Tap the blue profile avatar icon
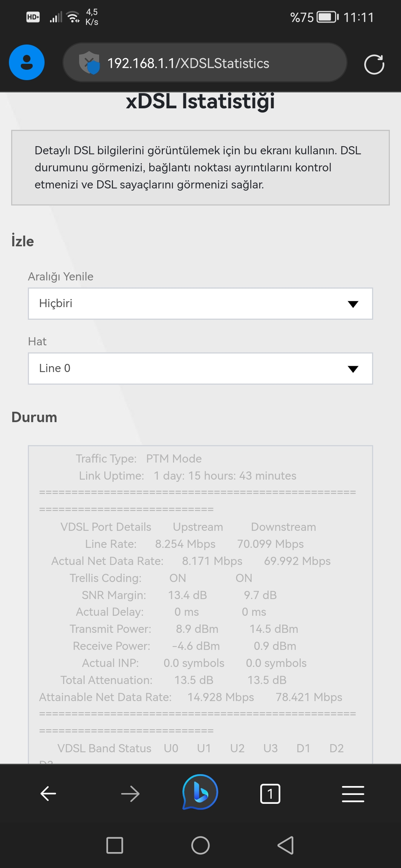This screenshot has height=868, width=401. [27, 62]
